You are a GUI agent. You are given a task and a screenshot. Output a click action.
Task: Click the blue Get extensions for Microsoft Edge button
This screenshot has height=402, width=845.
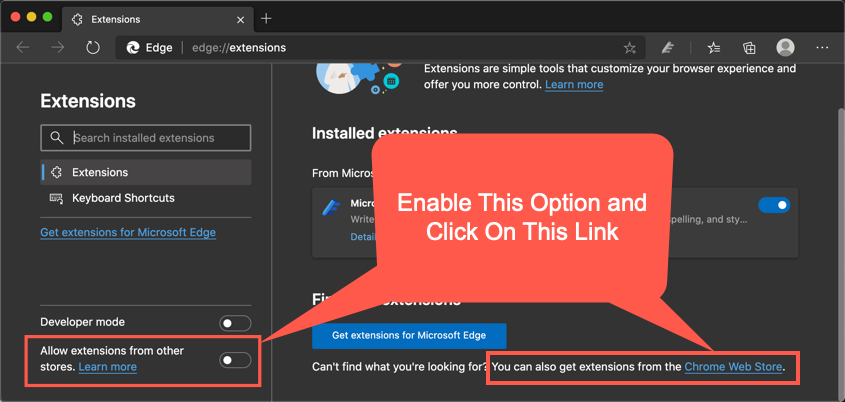click(x=409, y=335)
